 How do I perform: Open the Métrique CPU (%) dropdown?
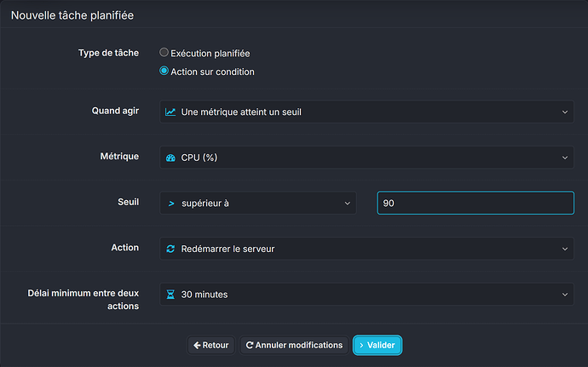click(x=366, y=158)
